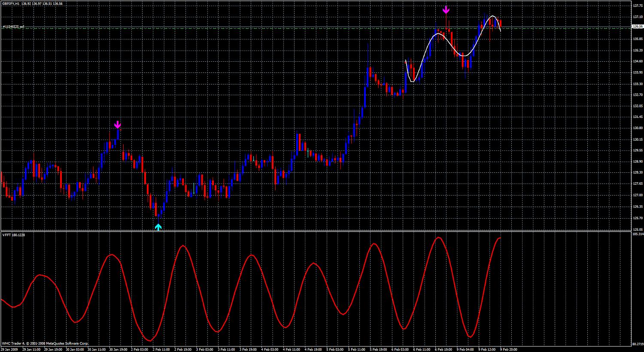Click the 128.30 price scale value
Viewport: 644px width, 352px height.
pos(638,173)
